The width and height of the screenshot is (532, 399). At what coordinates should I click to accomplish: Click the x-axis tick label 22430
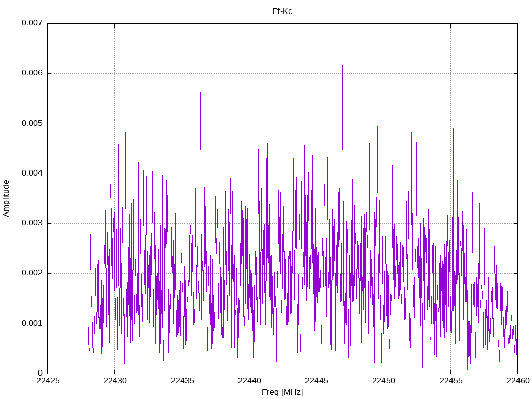[x=115, y=381]
